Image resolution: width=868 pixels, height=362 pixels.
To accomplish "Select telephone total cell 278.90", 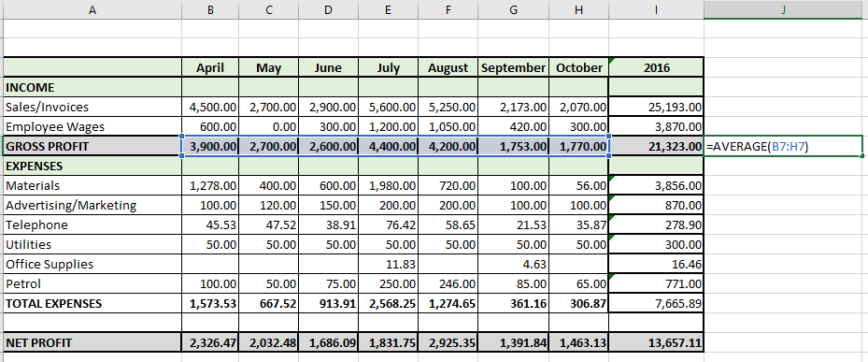I will click(657, 224).
